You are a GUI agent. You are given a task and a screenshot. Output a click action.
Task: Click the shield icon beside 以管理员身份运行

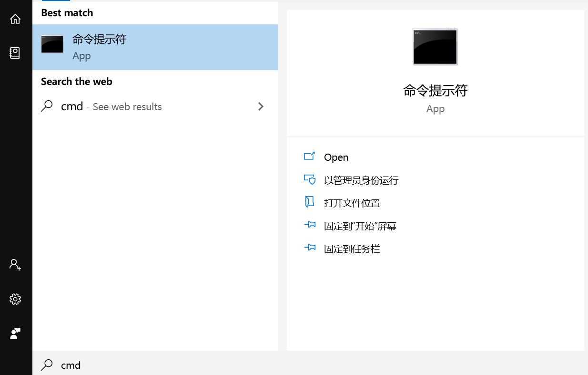[310, 180]
